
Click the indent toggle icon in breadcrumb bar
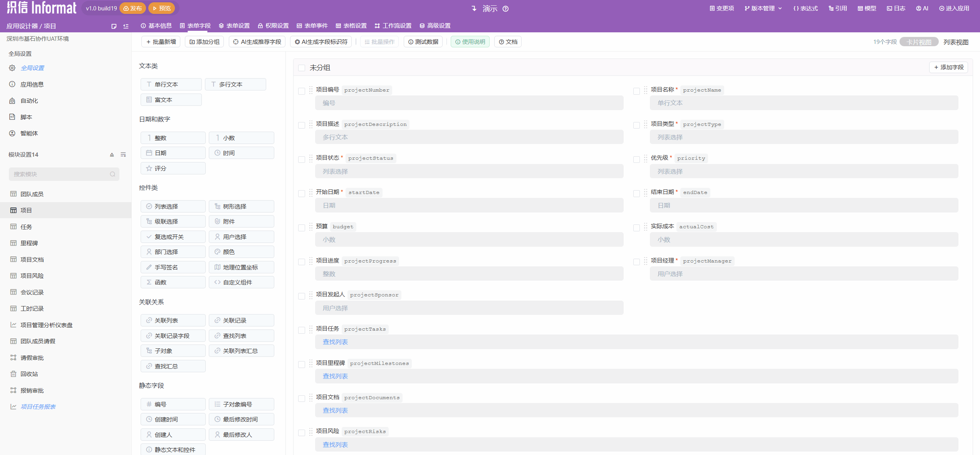[126, 26]
